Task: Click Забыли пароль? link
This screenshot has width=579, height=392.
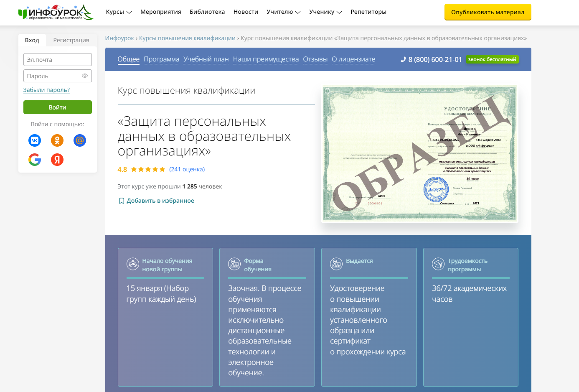Action: point(46,90)
